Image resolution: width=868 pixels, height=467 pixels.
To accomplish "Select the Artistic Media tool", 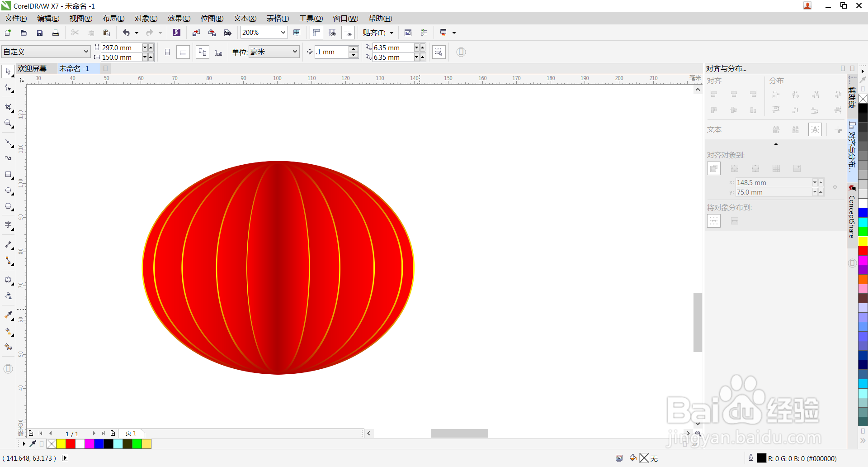I will 8,158.
